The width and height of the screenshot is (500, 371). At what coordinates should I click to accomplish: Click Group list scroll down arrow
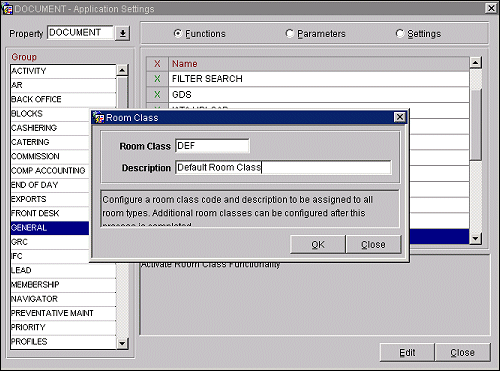click(x=122, y=343)
